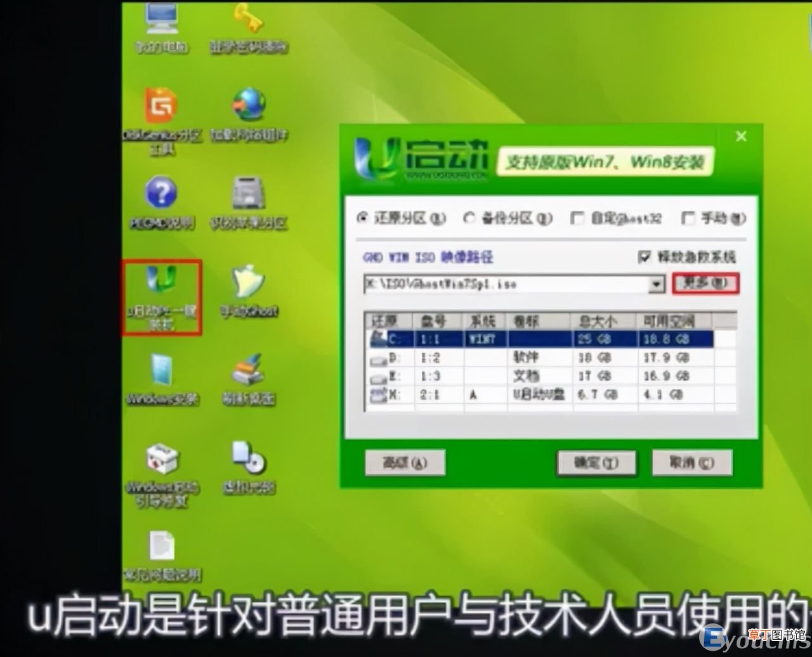Click the 还原 column header

[x=389, y=320]
